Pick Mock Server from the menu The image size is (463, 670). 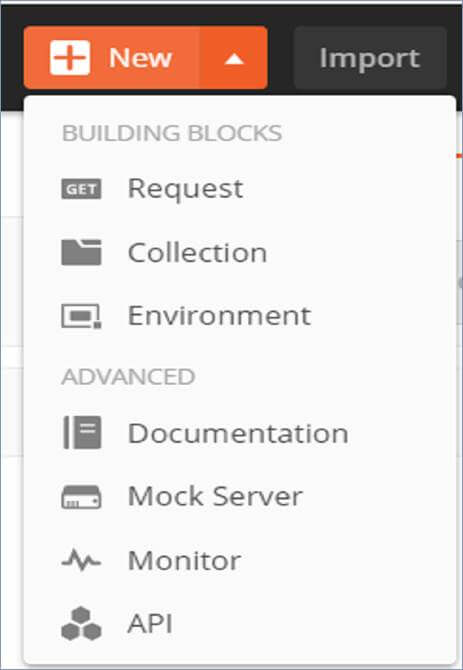tap(240, 497)
